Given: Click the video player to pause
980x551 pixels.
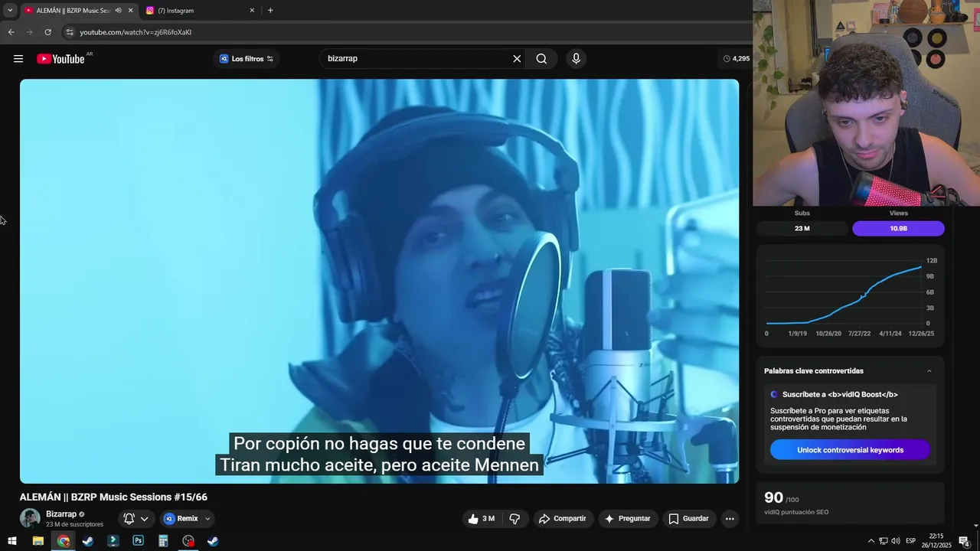Looking at the screenshot, I should click(379, 281).
